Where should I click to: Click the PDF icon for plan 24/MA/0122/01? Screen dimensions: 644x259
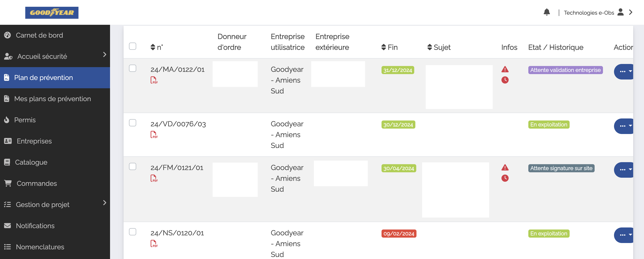(154, 79)
